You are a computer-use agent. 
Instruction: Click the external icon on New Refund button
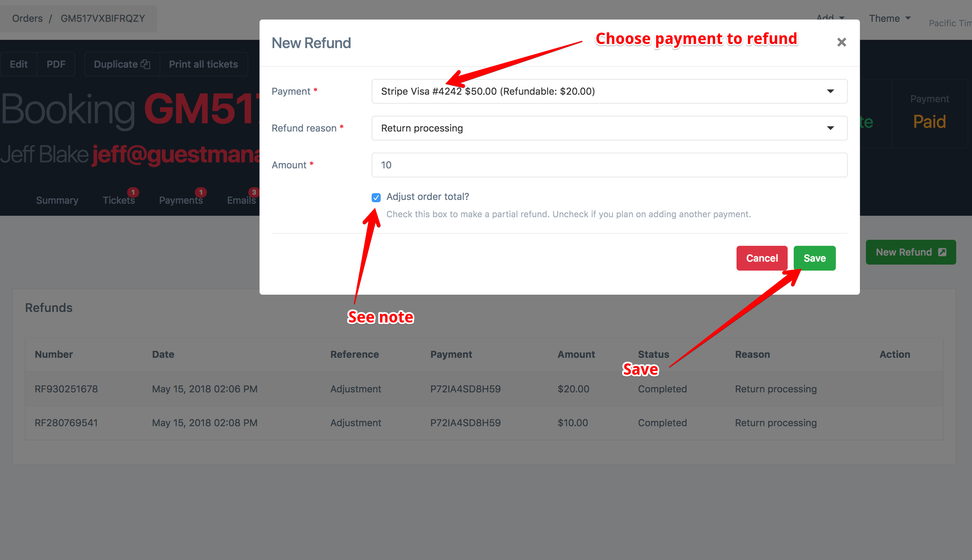[942, 252]
